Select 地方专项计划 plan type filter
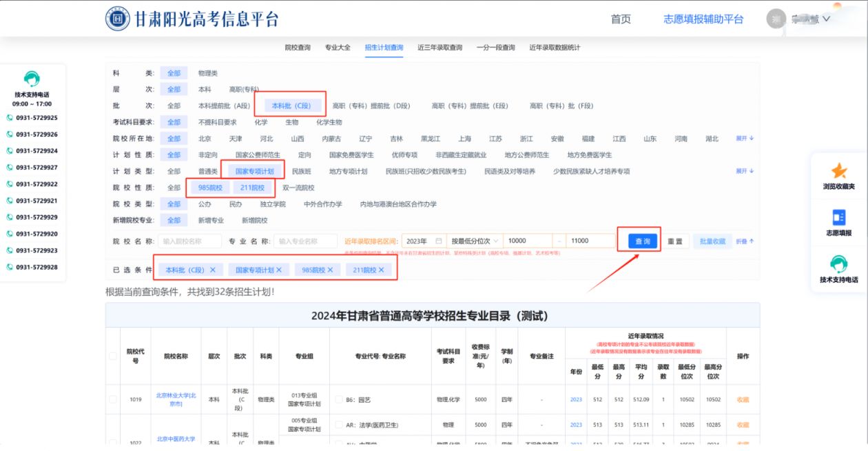The image size is (868, 451). (x=348, y=171)
